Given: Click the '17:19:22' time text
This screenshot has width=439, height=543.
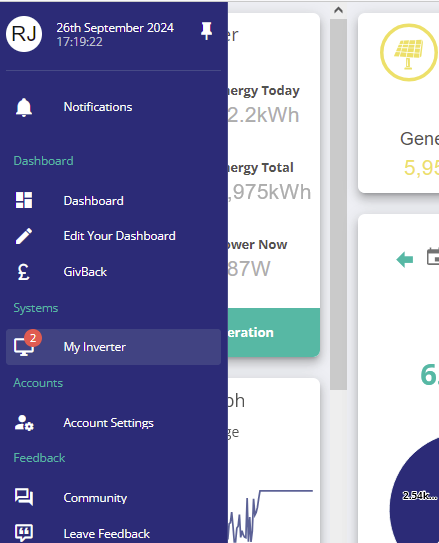Looking at the screenshot, I should click(x=79, y=42).
